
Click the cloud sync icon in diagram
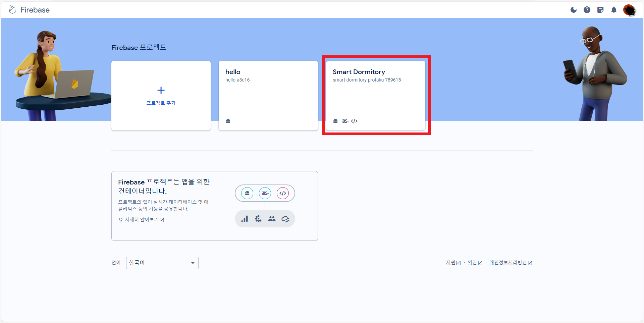pyautogui.click(x=285, y=219)
